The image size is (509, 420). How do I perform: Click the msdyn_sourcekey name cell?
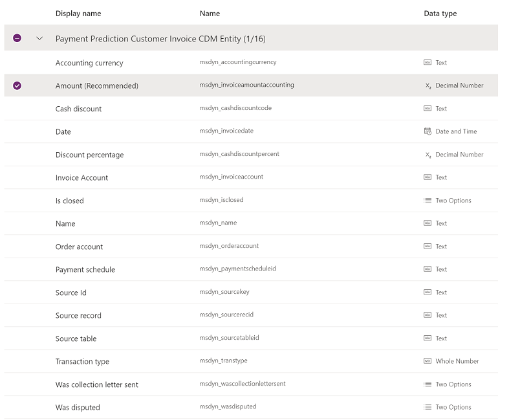[x=224, y=293]
